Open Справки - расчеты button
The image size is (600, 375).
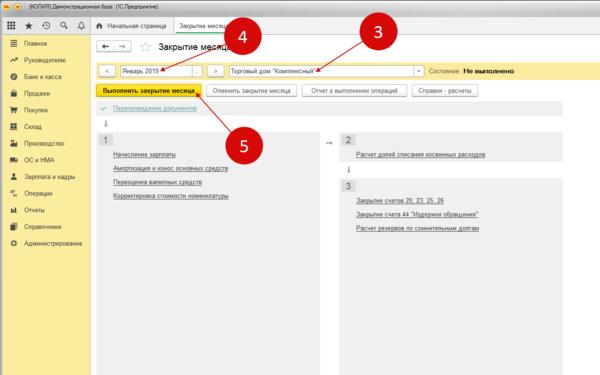tap(445, 91)
